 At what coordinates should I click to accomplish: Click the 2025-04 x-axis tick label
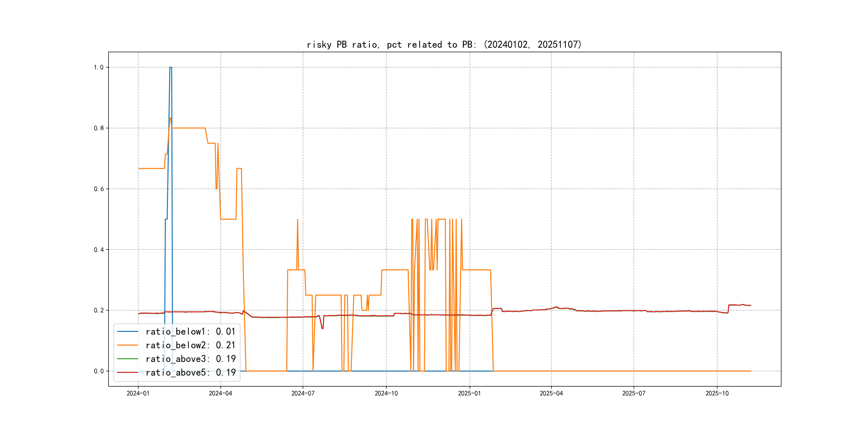click(x=551, y=393)
